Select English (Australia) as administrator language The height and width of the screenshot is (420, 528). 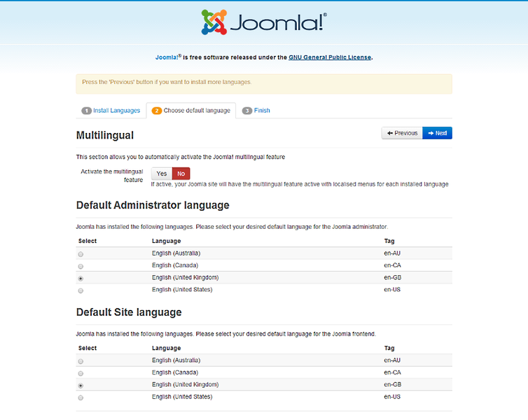[x=81, y=254]
